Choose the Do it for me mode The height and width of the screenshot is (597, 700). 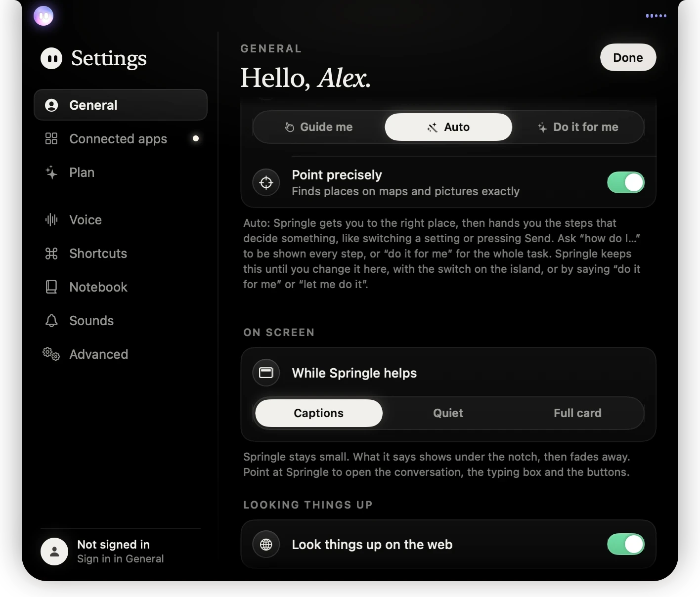577,127
